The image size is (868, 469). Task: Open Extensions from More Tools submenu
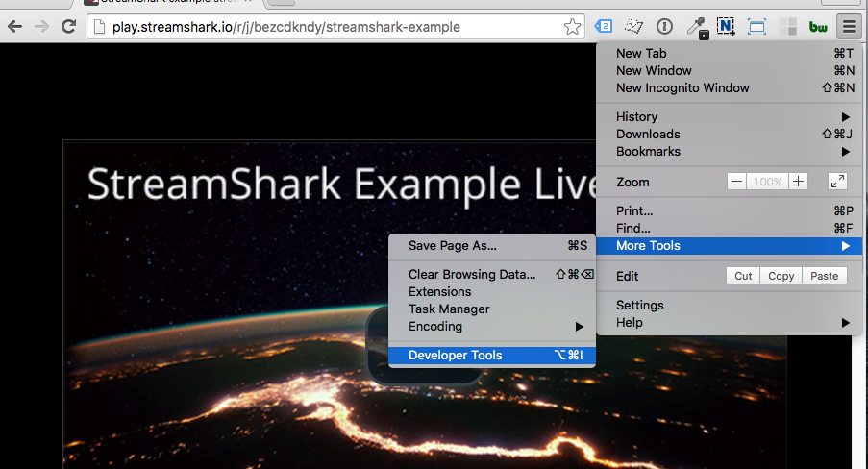[492, 292]
